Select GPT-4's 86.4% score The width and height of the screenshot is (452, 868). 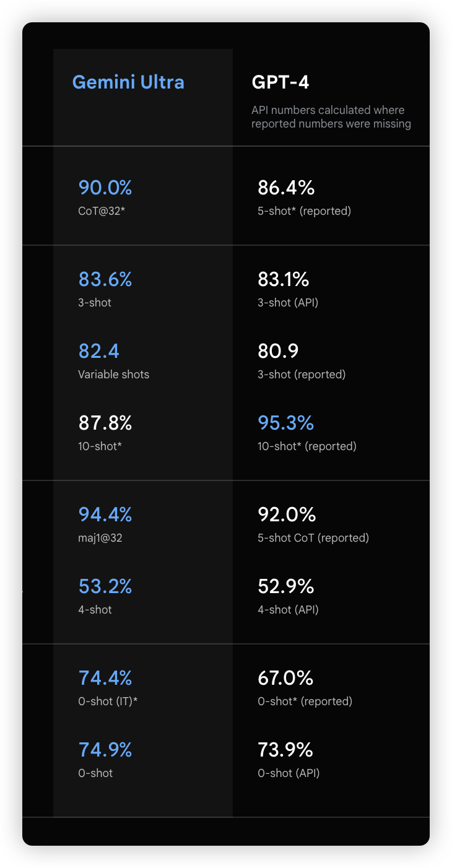click(x=286, y=188)
